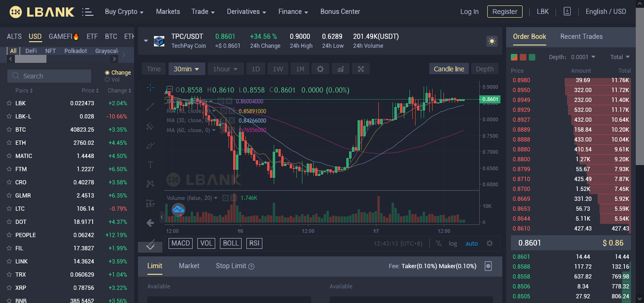The height and width of the screenshot is (303, 644).
Task: Switch to the Recent Trades tab
Action: [x=581, y=36]
